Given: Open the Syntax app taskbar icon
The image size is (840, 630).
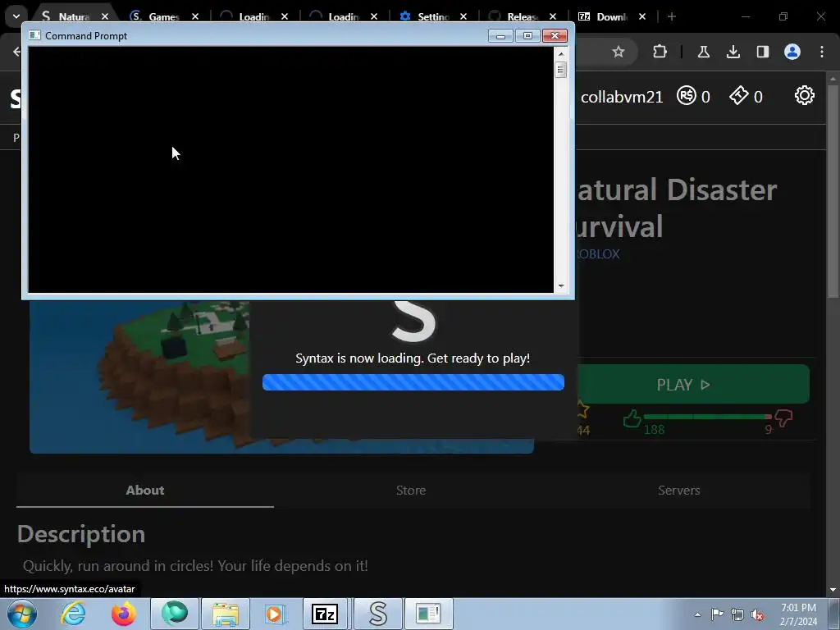Looking at the screenshot, I should click(377, 614).
